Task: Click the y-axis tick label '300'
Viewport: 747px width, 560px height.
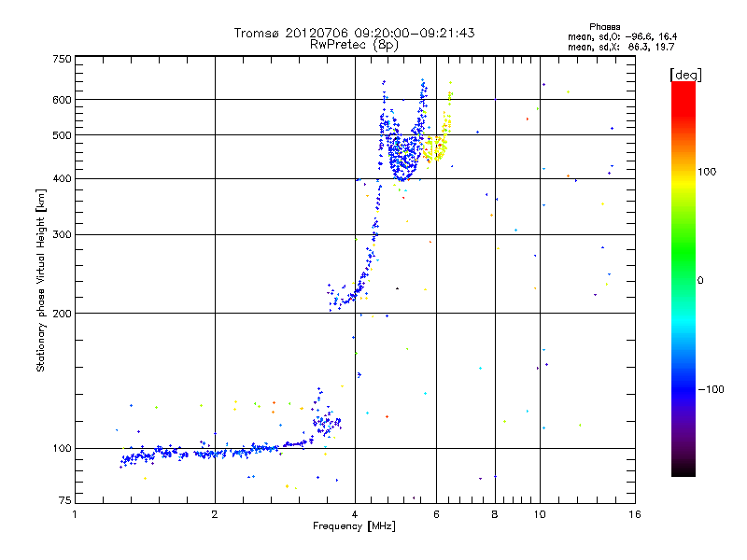Action: pyautogui.click(x=62, y=235)
